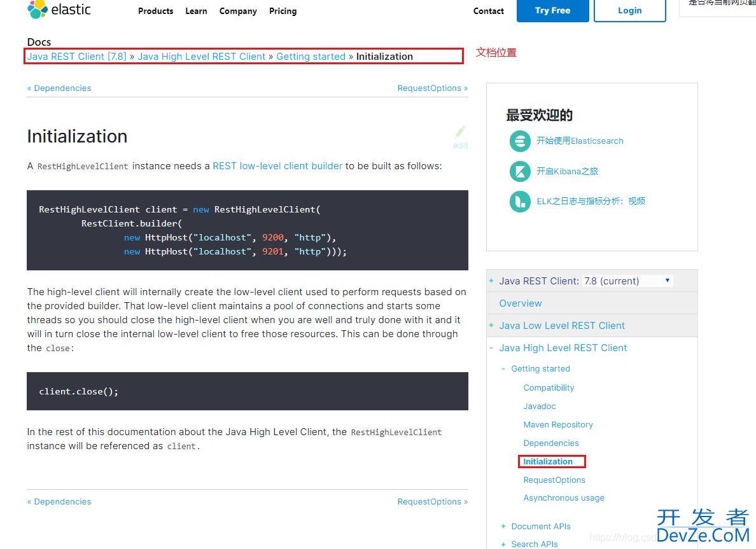Open Search APIs in the sidebar
The height and width of the screenshot is (549, 756).
click(x=534, y=544)
